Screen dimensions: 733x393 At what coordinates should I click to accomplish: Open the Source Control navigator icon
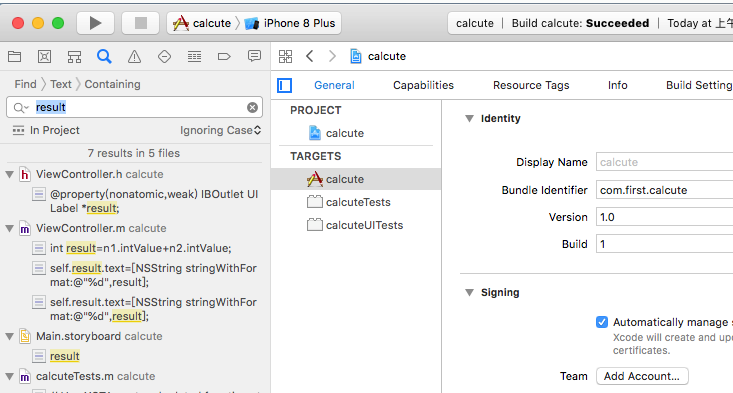(44, 57)
